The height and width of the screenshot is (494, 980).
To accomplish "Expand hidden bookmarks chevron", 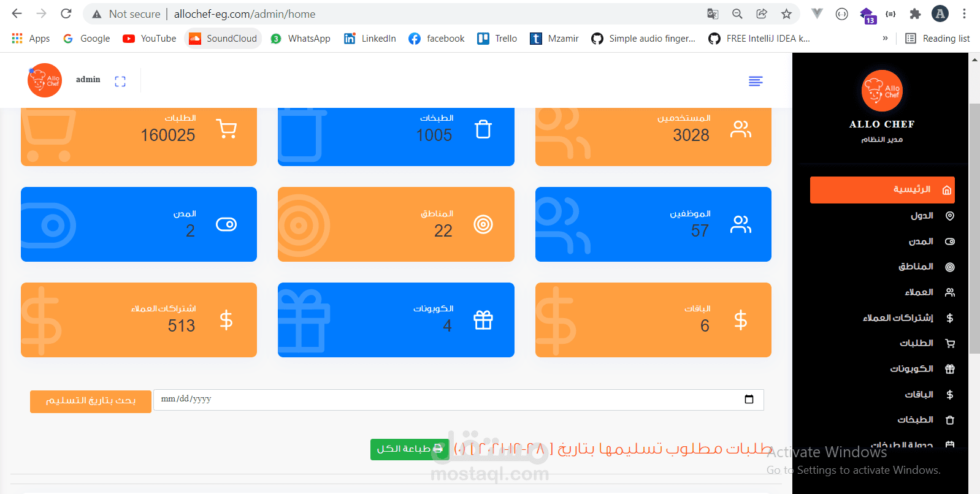I will point(885,39).
